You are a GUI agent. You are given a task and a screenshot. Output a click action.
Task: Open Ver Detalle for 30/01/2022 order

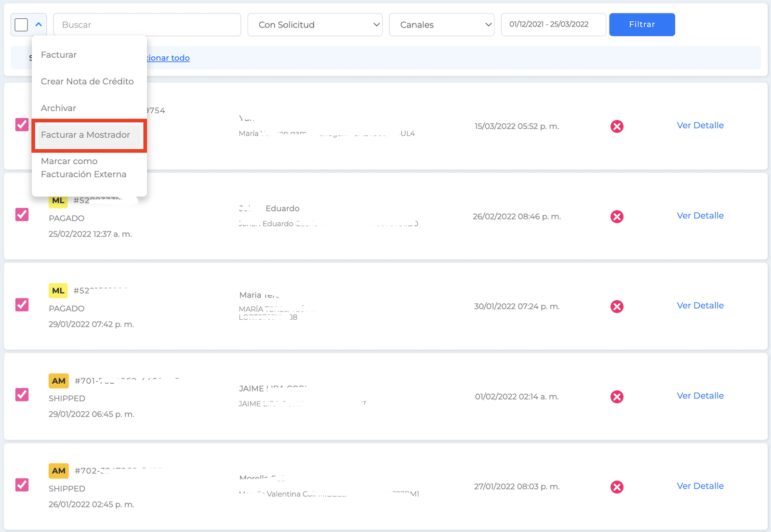[x=700, y=306]
